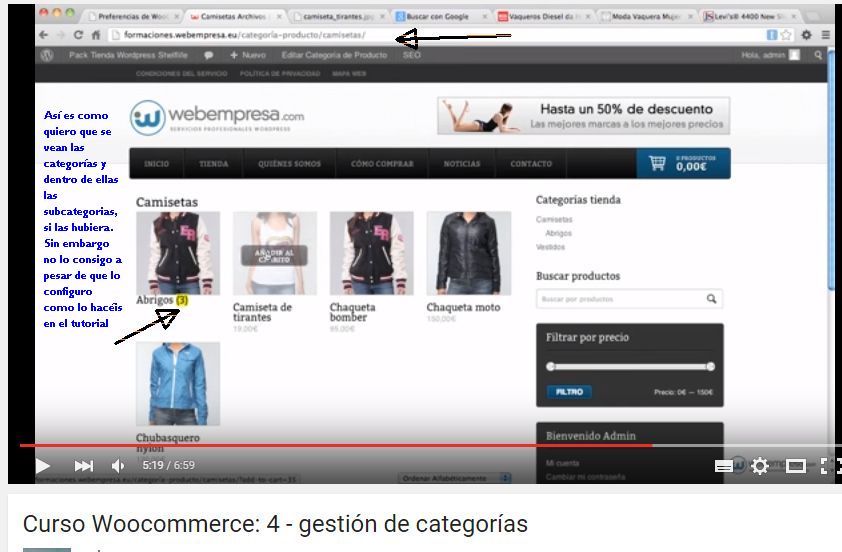Open CÓMO COMPRAR navigation item
842x552 pixels.
click(x=382, y=163)
